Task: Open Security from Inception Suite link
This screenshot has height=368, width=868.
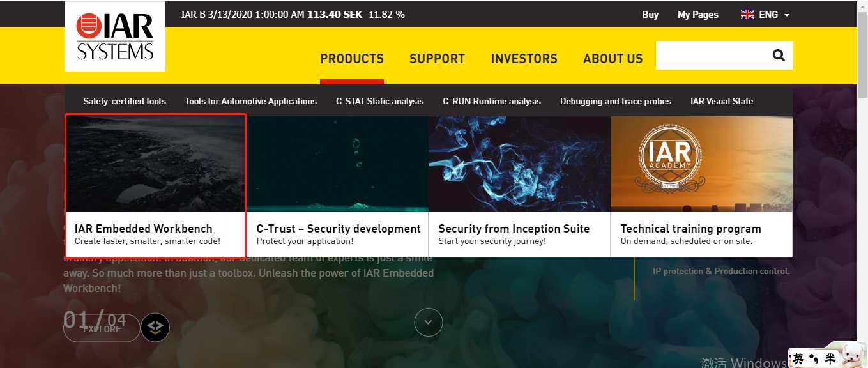Action: [514, 229]
